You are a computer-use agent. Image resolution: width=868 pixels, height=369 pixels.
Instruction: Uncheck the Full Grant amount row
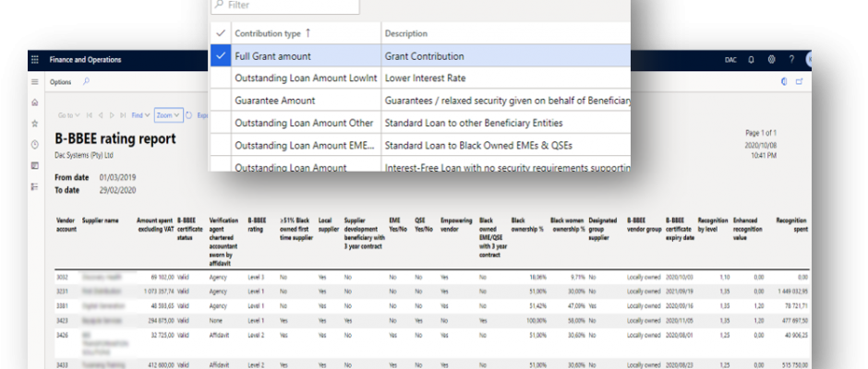pos(220,55)
